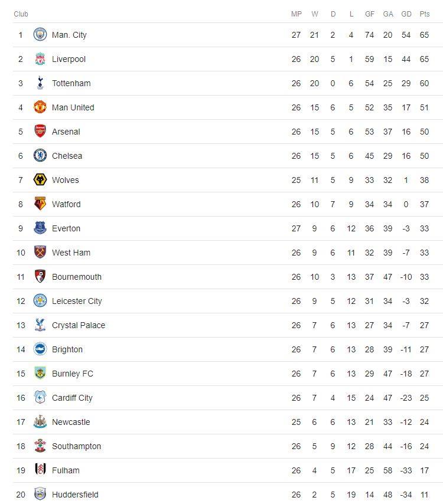Screen dimensions: 443x504
Task: Select the Pts column header
Action: [424, 14]
